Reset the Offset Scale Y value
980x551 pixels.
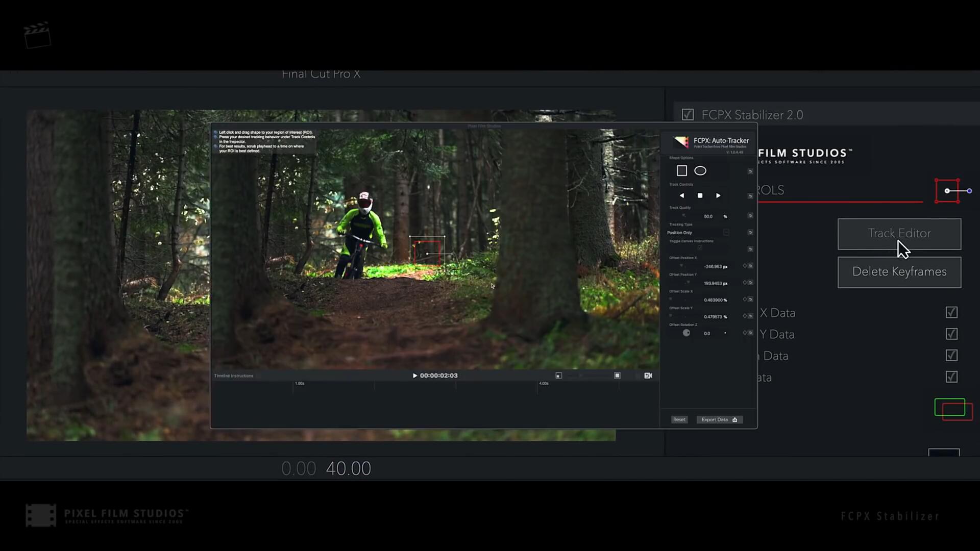point(750,316)
